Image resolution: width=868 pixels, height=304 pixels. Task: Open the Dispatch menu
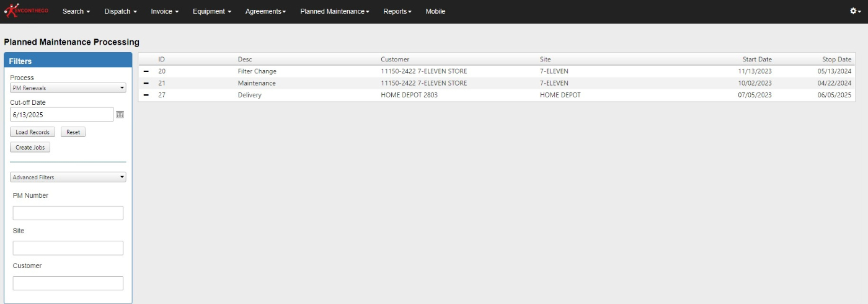120,11
